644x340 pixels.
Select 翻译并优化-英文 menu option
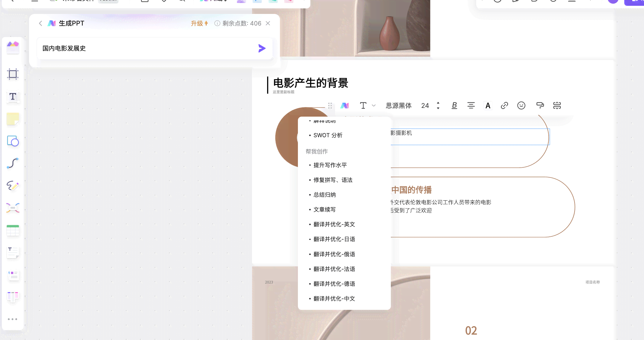(x=334, y=224)
